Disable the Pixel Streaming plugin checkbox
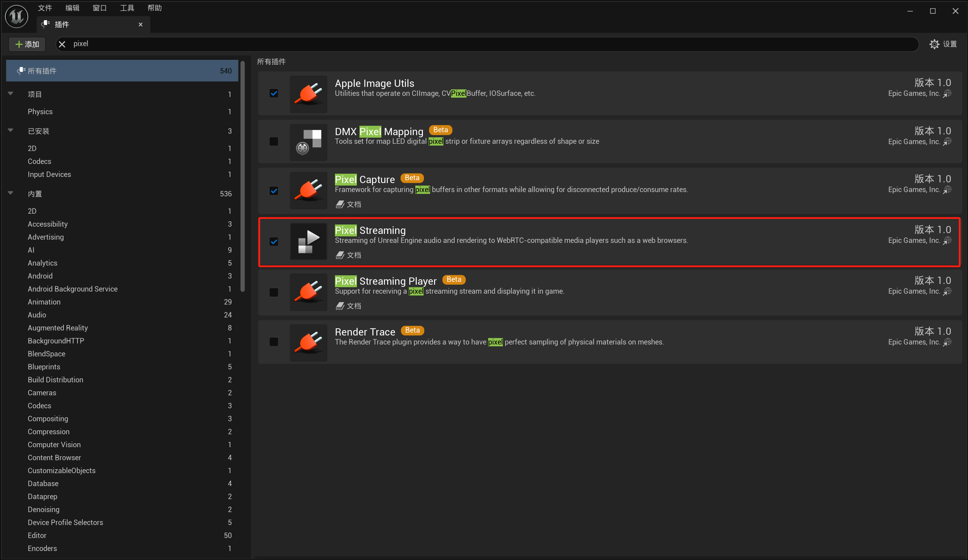The width and height of the screenshot is (968, 560). pos(274,242)
